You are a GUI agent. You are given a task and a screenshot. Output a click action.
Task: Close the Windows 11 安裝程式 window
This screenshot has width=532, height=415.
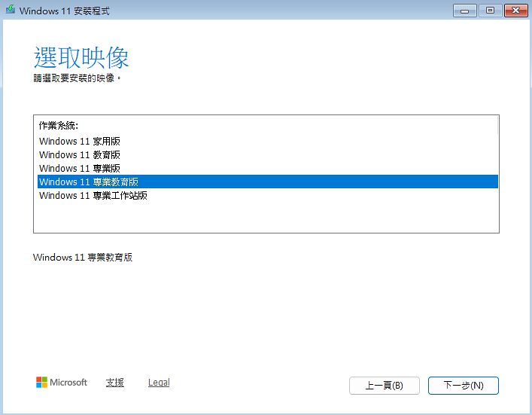(x=515, y=11)
